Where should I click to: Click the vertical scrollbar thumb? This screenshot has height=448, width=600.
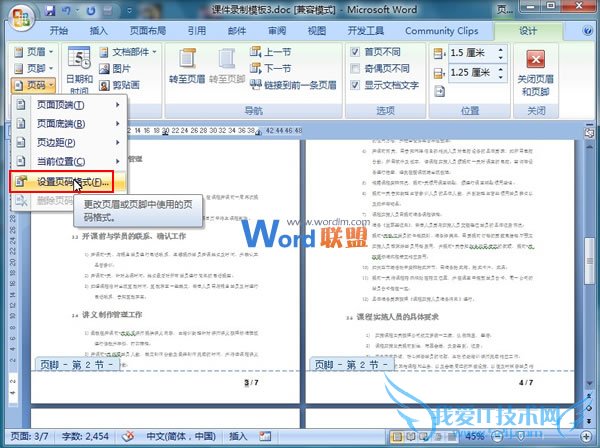[x=589, y=261]
